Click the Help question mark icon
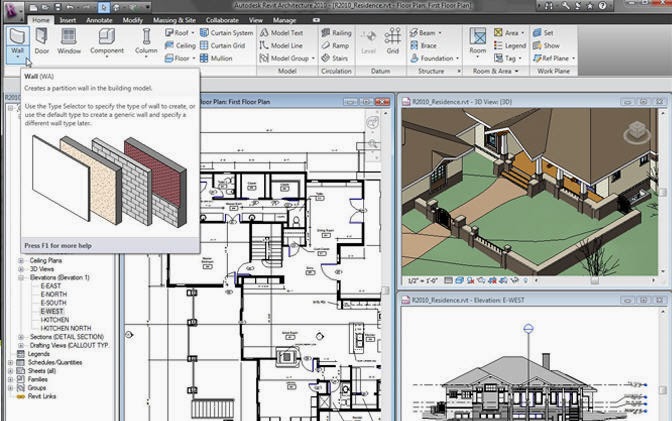672x421 pixels. pyautogui.click(x=603, y=6)
